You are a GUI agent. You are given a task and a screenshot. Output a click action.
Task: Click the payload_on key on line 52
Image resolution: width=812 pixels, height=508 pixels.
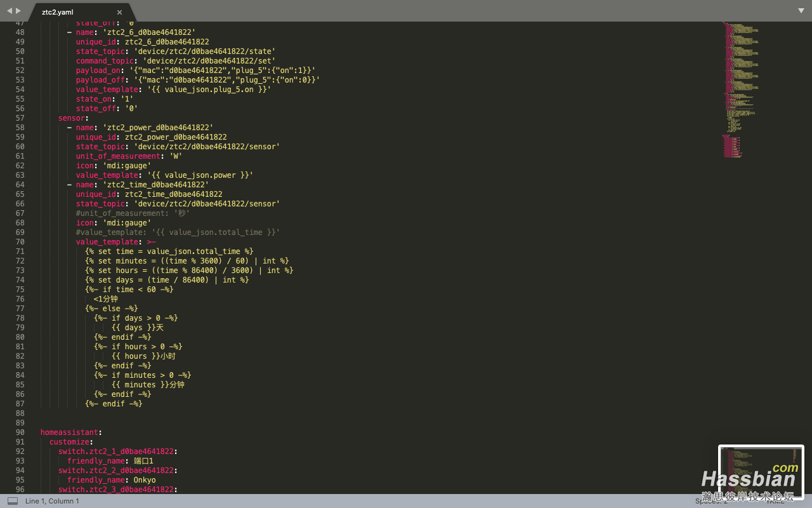(100, 70)
